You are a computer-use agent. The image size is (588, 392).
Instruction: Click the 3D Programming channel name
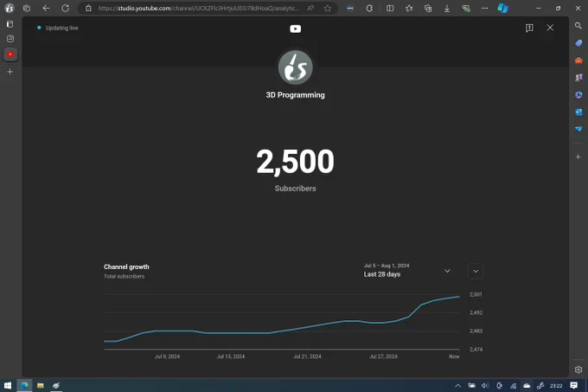tap(296, 95)
